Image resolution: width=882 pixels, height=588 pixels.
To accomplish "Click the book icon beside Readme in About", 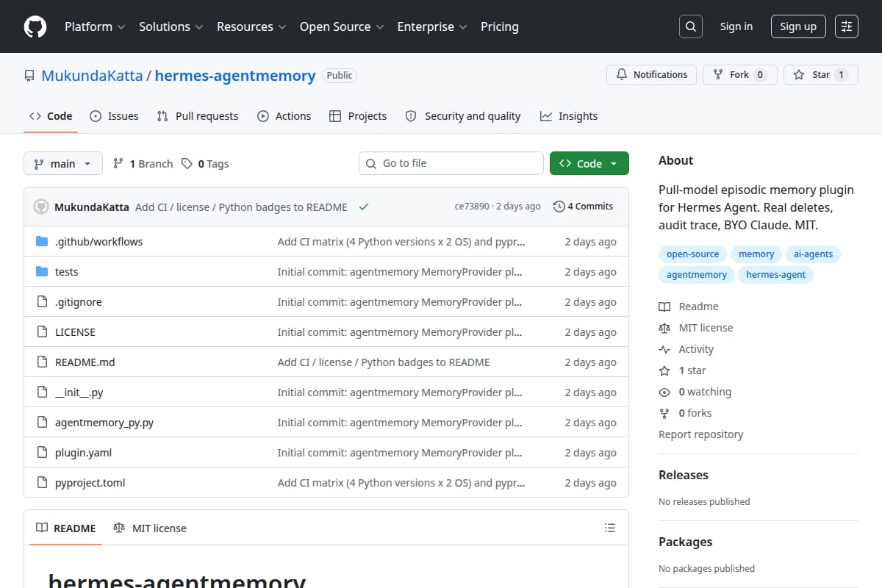I will click(664, 306).
